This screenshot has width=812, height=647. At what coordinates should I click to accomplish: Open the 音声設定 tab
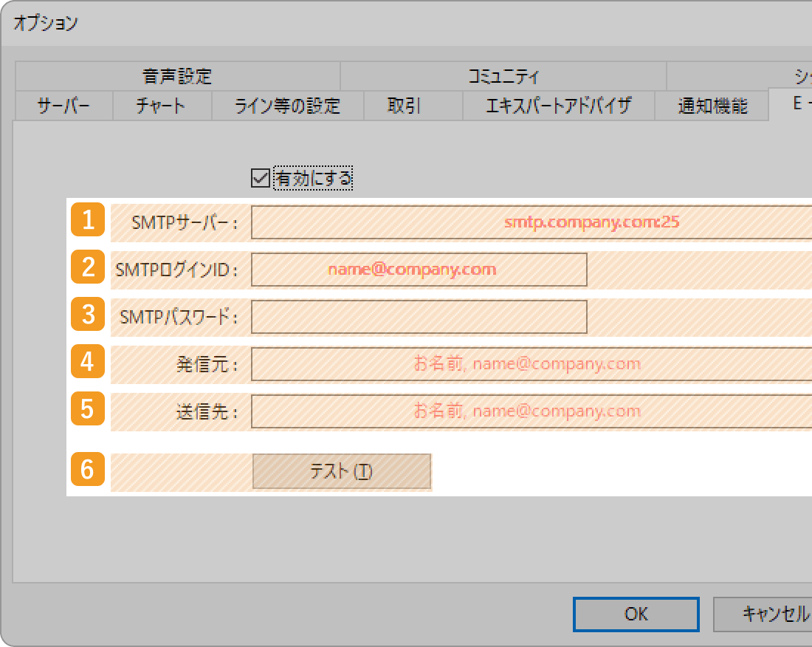(178, 76)
